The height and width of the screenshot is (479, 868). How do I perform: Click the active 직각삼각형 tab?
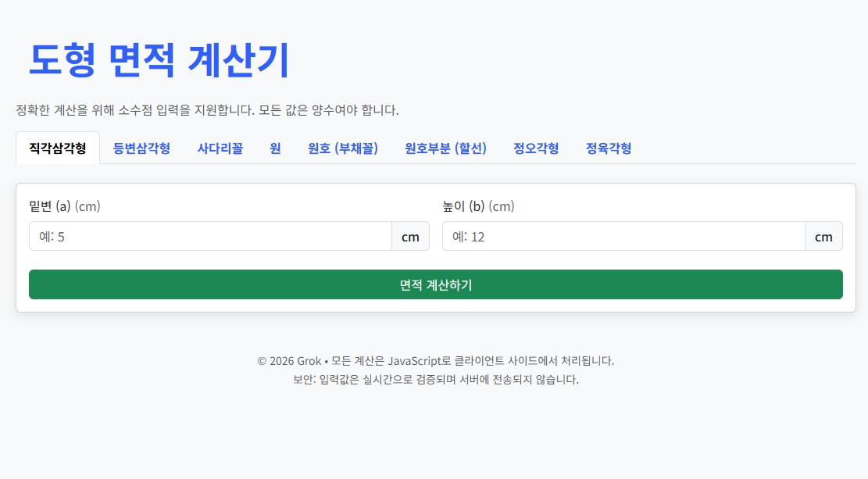coord(58,148)
